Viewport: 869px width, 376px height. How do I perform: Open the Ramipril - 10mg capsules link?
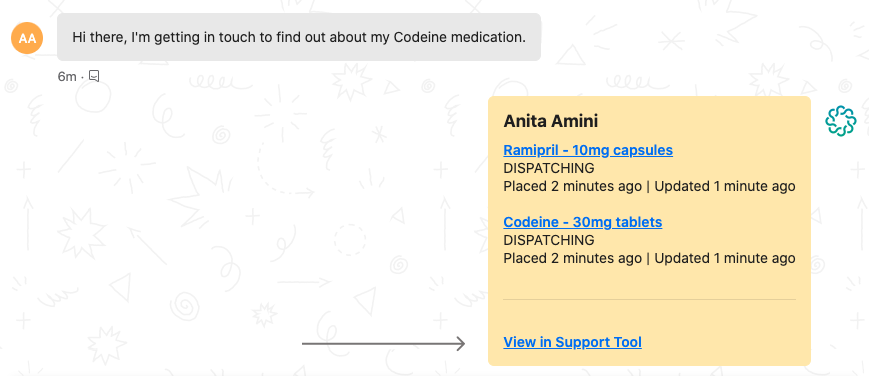(588, 150)
